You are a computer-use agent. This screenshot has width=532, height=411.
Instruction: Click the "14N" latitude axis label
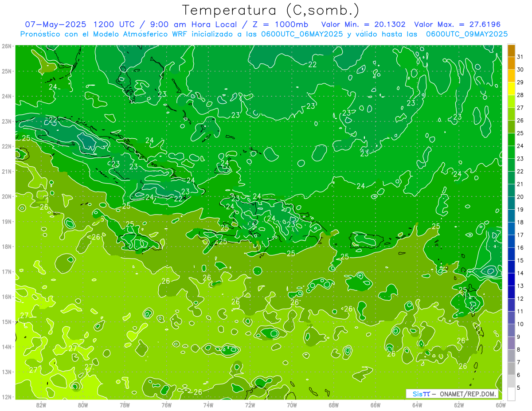pos(7,347)
